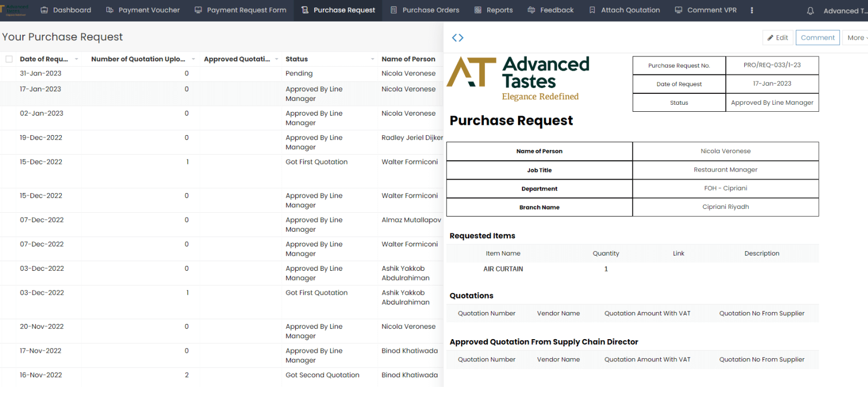Click the Feedback icon in navbar
This screenshot has width=868, height=413.
point(531,10)
